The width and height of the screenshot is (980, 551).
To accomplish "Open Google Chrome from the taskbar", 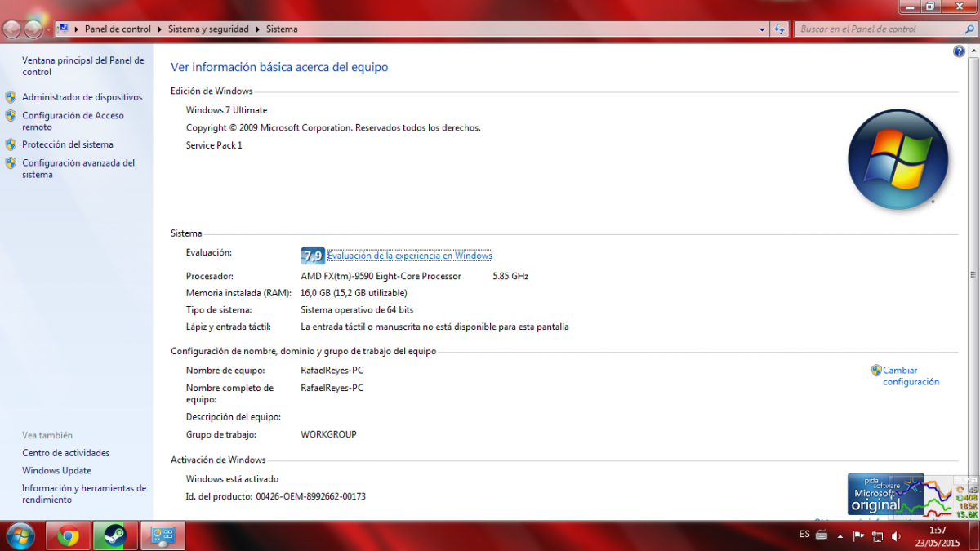I will [68, 536].
